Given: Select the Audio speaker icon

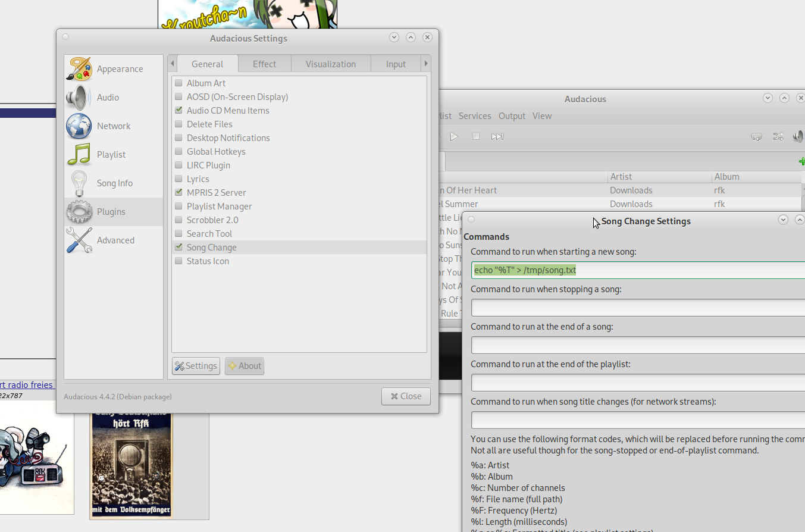Looking at the screenshot, I should click(79, 98).
